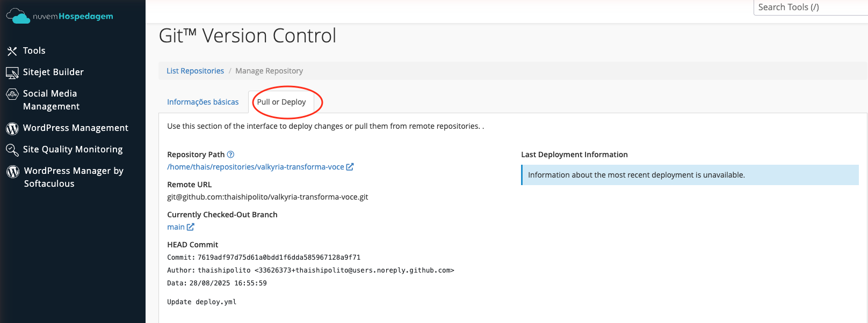Viewport: 868px width, 323px height.
Task: Click external link icon beside repository path
Action: pyautogui.click(x=350, y=167)
